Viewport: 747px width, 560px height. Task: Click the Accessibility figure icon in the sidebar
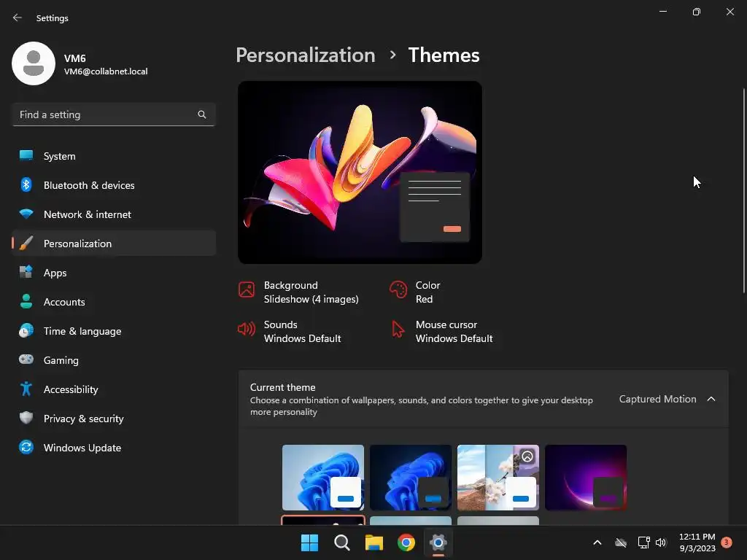click(x=26, y=389)
